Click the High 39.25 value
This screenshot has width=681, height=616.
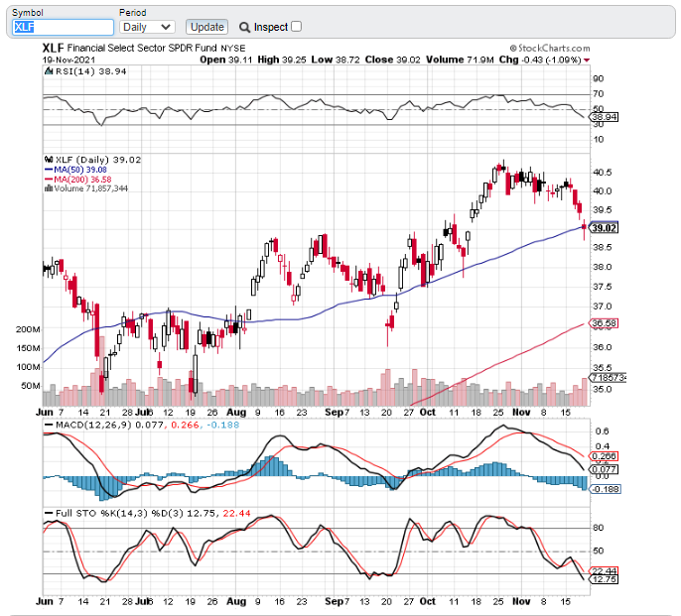tap(282, 60)
